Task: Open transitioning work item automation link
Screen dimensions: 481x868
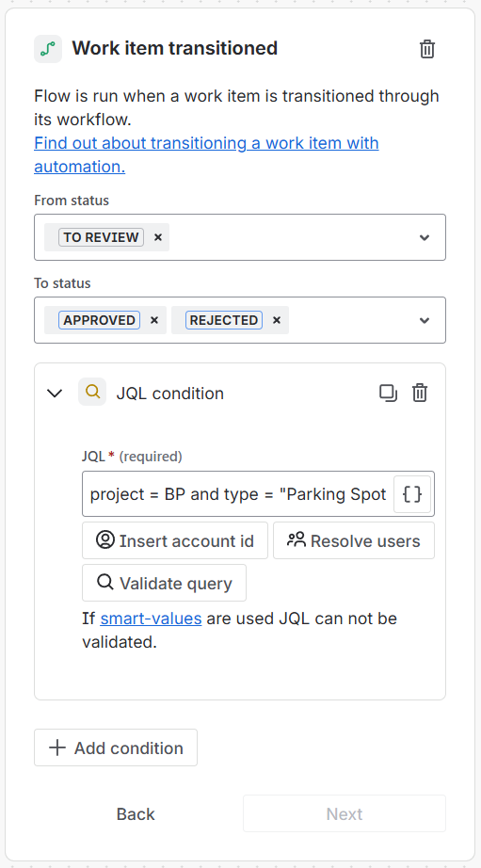Action: [206, 154]
